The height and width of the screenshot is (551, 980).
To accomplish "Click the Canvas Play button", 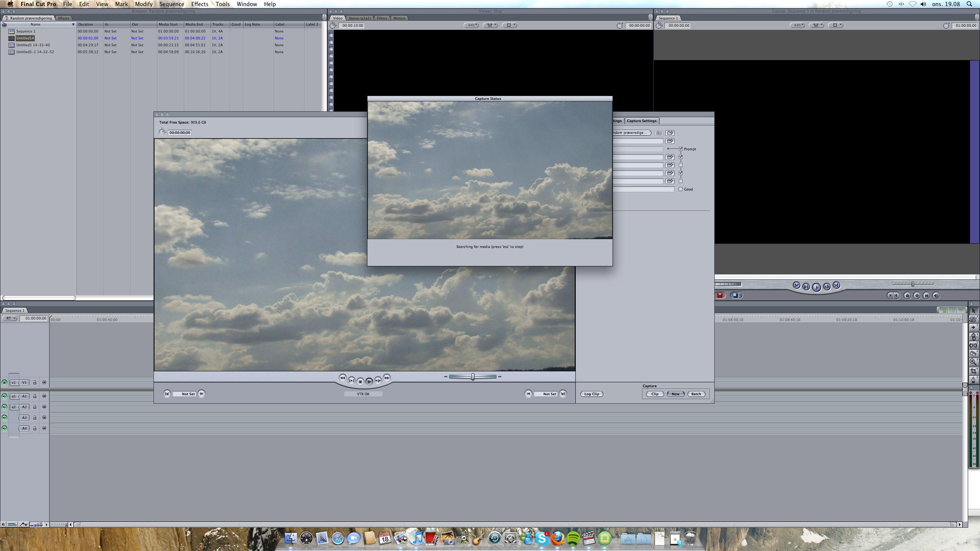I will [x=816, y=287].
